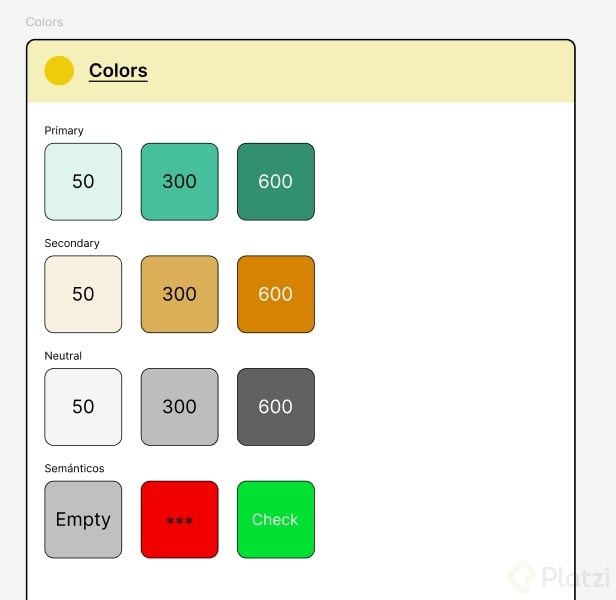Select the Primary 300 teal swatch
The height and width of the screenshot is (600, 616).
tap(179, 181)
